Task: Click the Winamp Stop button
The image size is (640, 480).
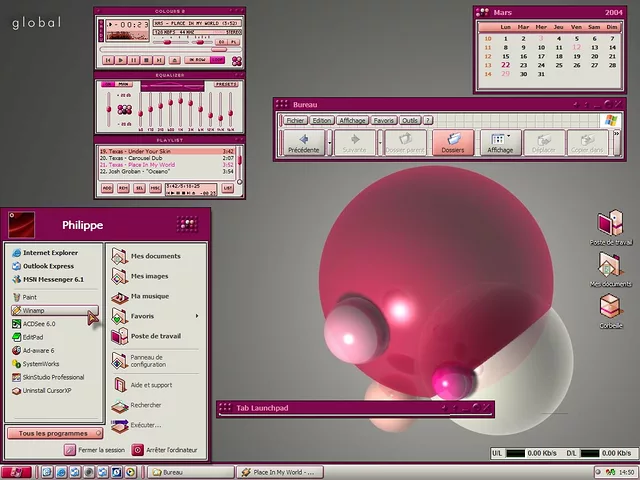Action: pos(145,60)
